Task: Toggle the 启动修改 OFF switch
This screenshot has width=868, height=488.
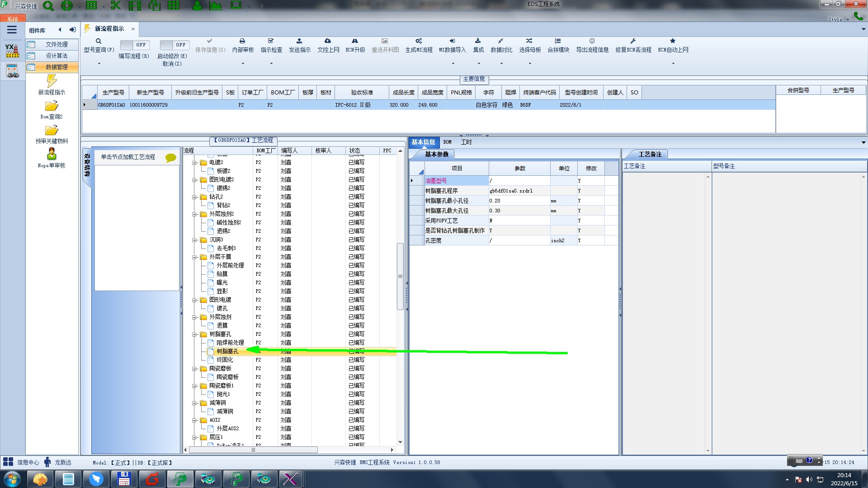Action: [x=174, y=45]
